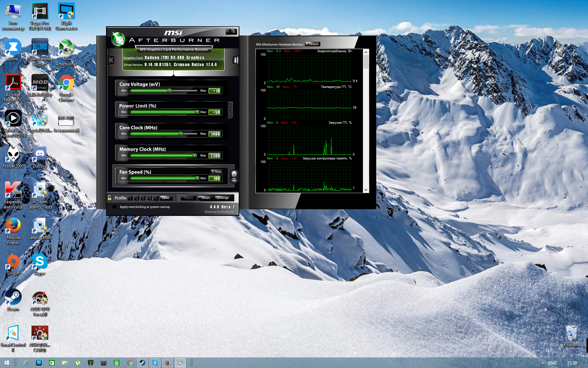Click the Power Limit slider handle

coord(197,112)
